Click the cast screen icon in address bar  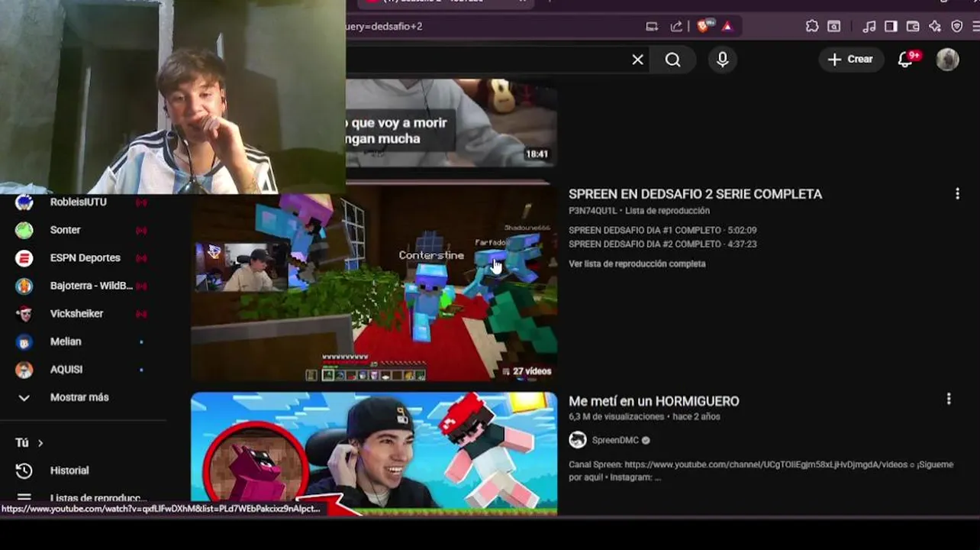[x=652, y=26]
